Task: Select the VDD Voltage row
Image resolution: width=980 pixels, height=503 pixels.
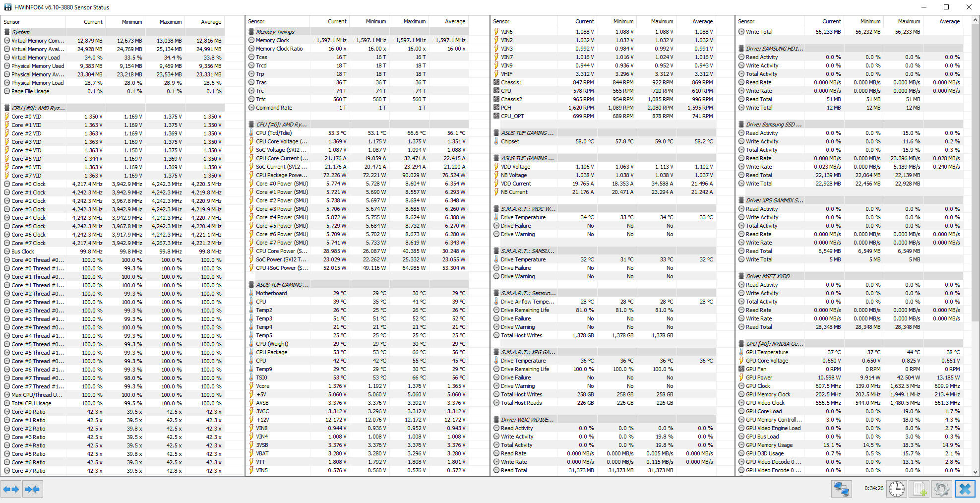Action: pyautogui.click(x=603, y=167)
